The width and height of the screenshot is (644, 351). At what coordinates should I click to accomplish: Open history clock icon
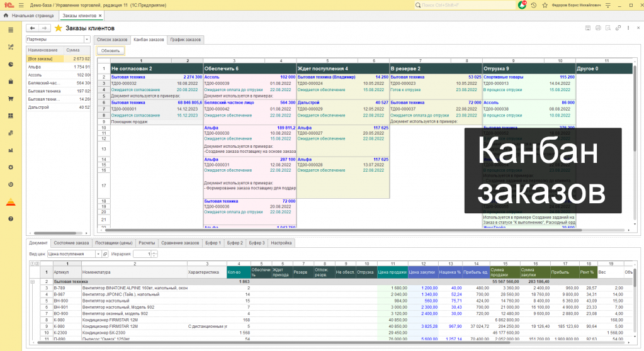point(533,5)
